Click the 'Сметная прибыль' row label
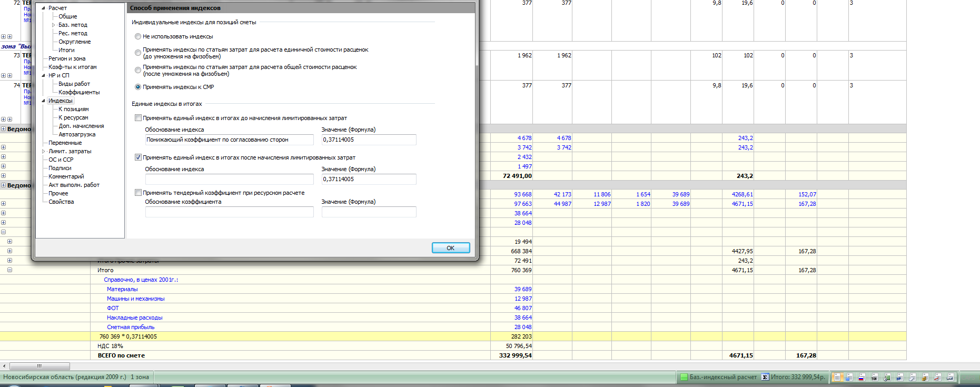Viewport: 980px width, 387px height. coord(131,328)
